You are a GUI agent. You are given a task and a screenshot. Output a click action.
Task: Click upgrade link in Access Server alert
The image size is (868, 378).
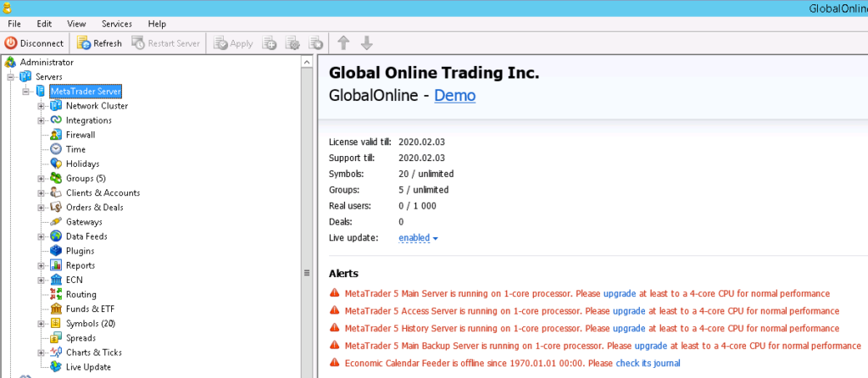[x=629, y=311]
